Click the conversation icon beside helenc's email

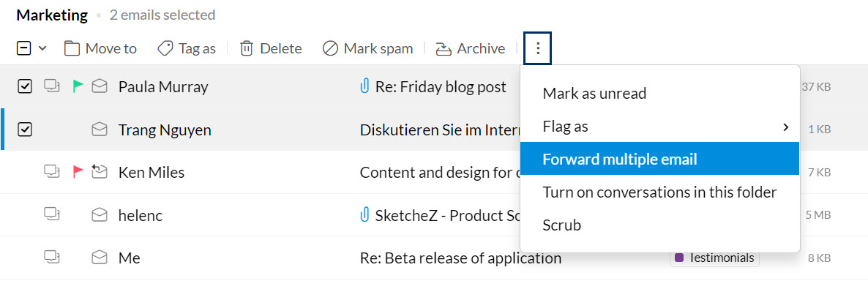pos(52,214)
